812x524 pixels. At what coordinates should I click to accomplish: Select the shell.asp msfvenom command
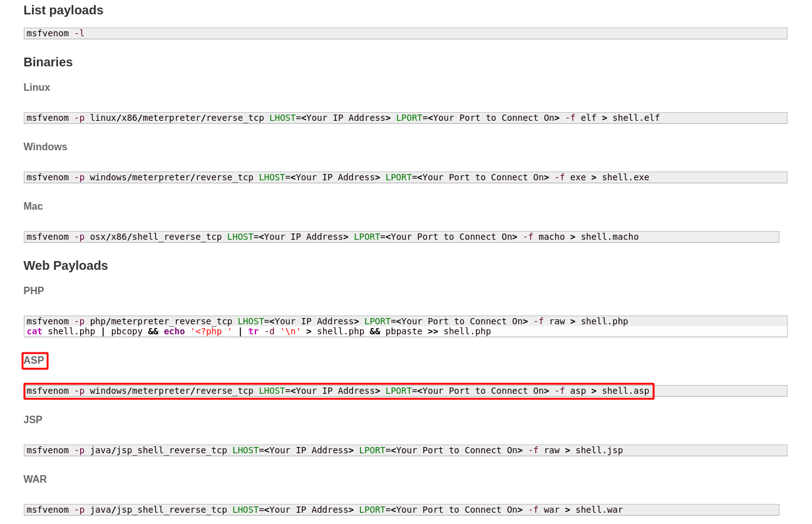405,391
